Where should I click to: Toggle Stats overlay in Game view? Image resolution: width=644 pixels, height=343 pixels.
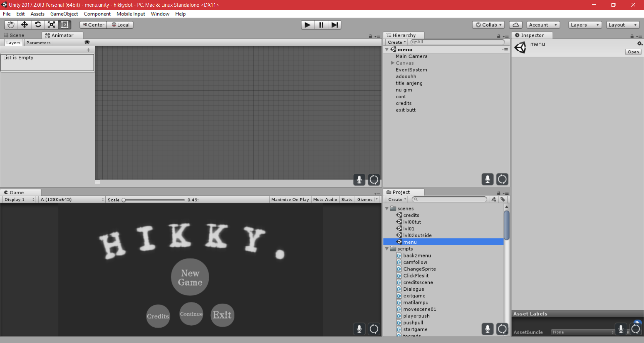tap(347, 199)
